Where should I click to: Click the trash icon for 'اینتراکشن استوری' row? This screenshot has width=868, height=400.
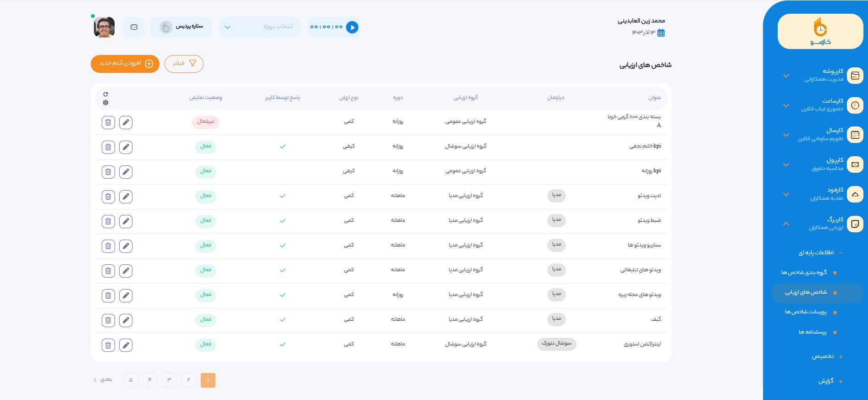click(108, 345)
